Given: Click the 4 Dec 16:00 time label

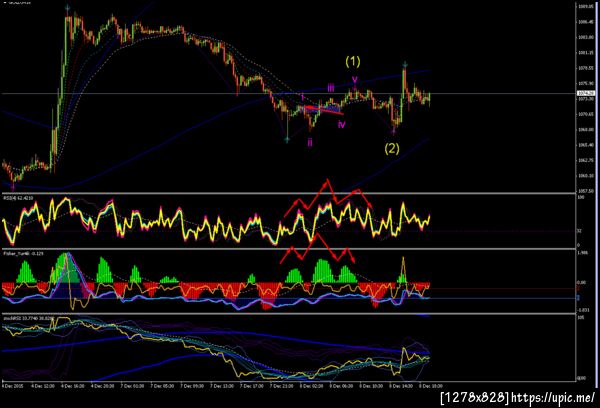Looking at the screenshot, I should point(72,386).
